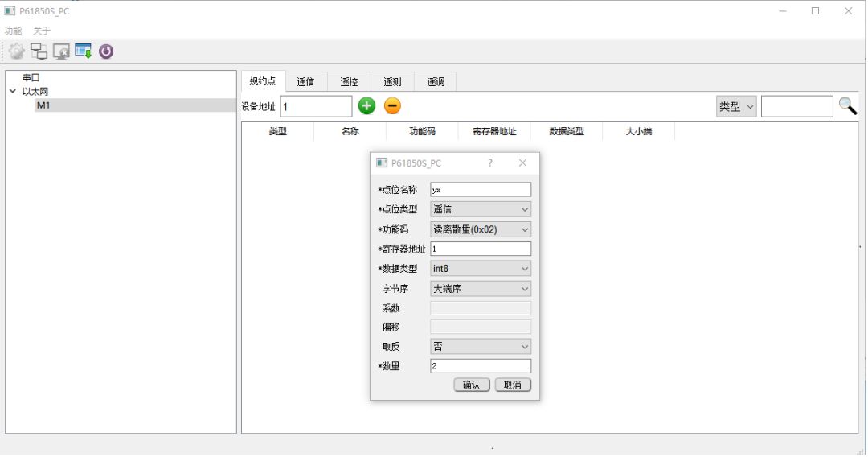Minimize the main window
This screenshot has height=457, width=868.
coord(783,11)
